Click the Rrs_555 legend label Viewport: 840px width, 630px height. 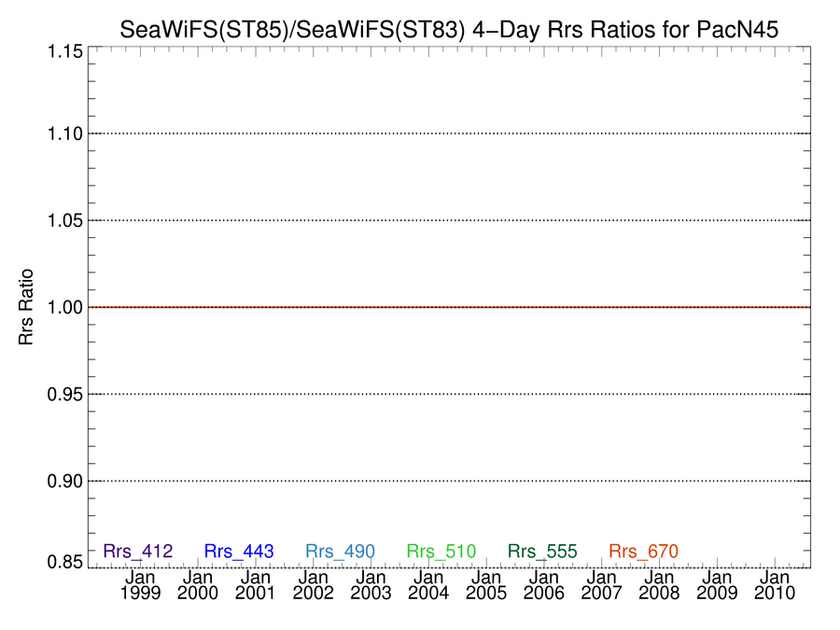click(542, 552)
